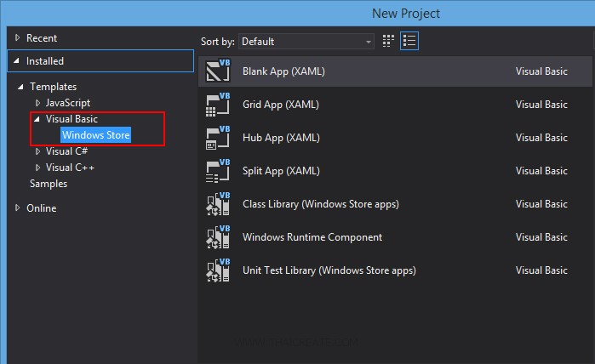The image size is (595, 364).
Task: Expand the Online section
Action: point(18,208)
